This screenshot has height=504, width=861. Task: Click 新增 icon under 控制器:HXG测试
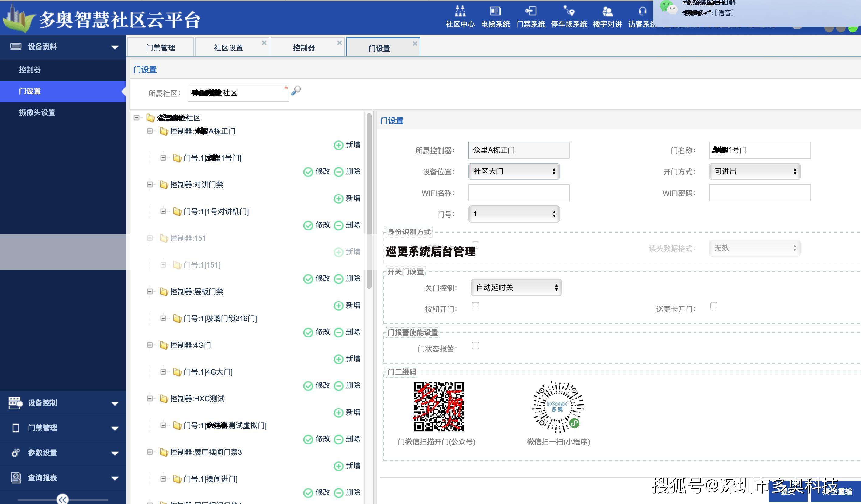(x=338, y=413)
